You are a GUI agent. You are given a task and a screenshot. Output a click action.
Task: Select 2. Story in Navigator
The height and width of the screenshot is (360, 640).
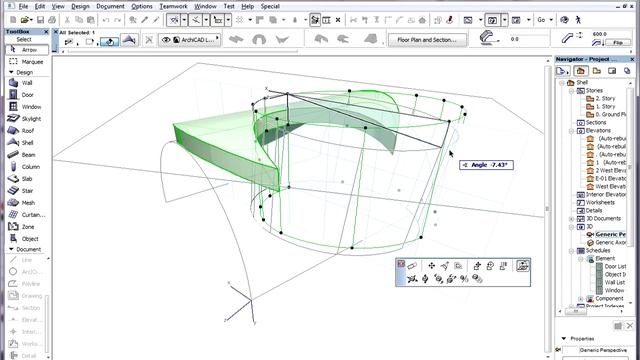coord(605,98)
